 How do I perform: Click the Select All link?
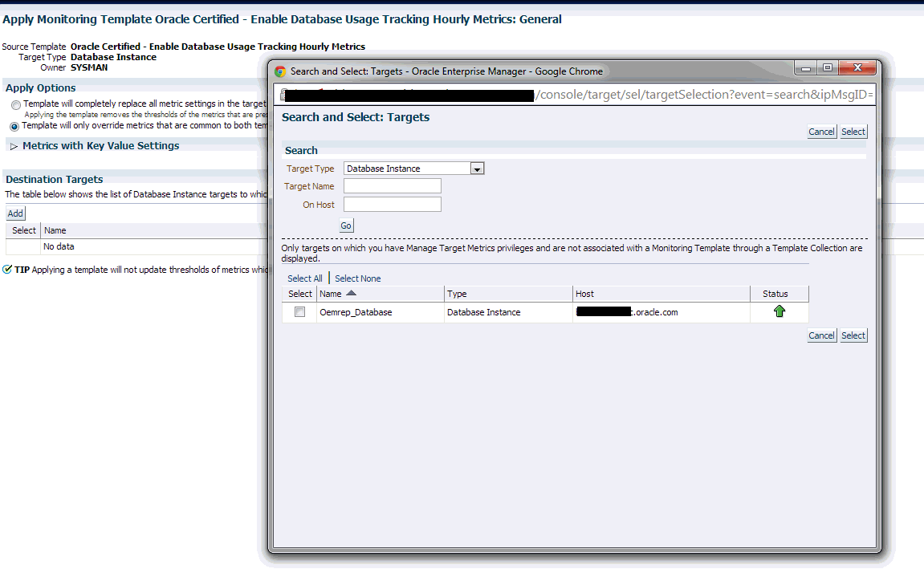pos(305,278)
